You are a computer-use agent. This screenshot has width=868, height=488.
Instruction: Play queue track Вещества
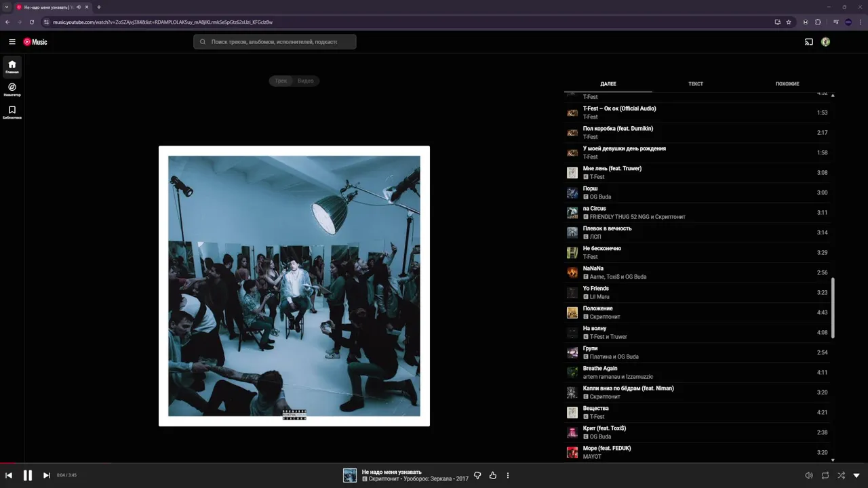tap(698, 413)
